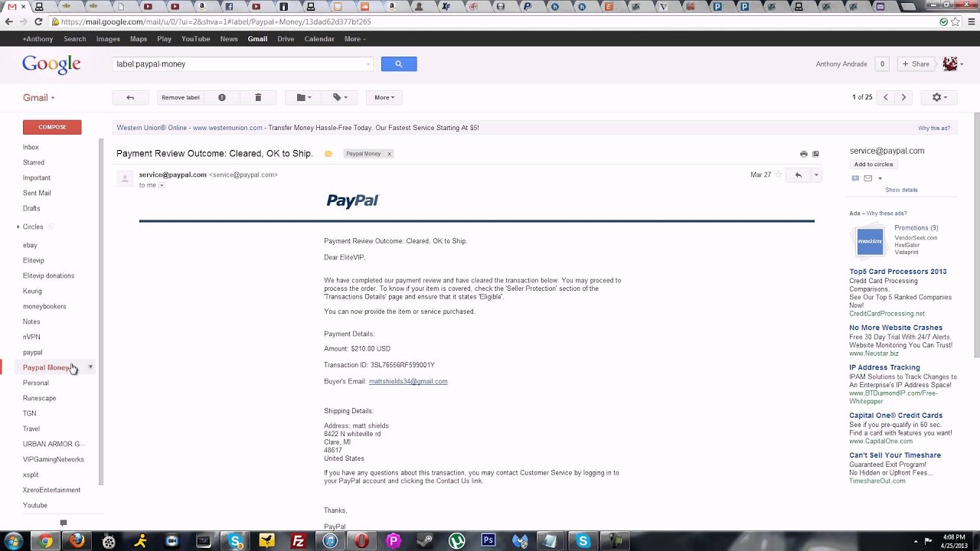Image resolution: width=980 pixels, height=551 pixels.
Task: Click the VendorSeek ad thumbnail image
Action: [870, 241]
